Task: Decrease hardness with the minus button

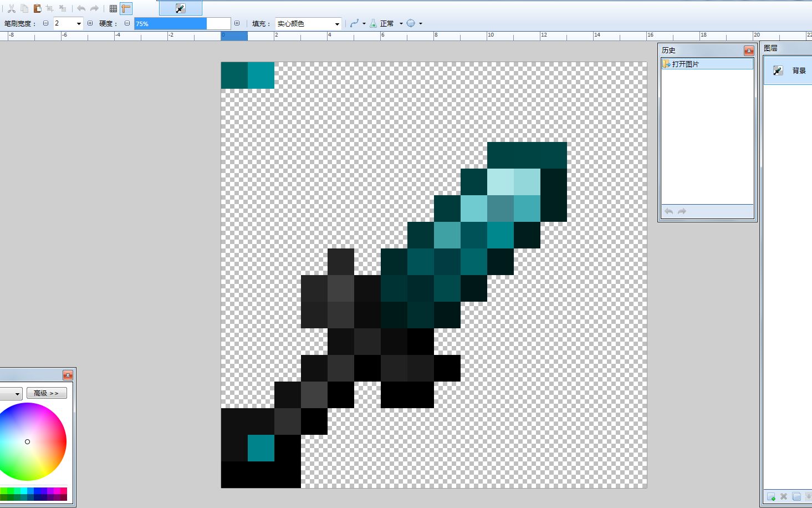Action: pos(127,23)
